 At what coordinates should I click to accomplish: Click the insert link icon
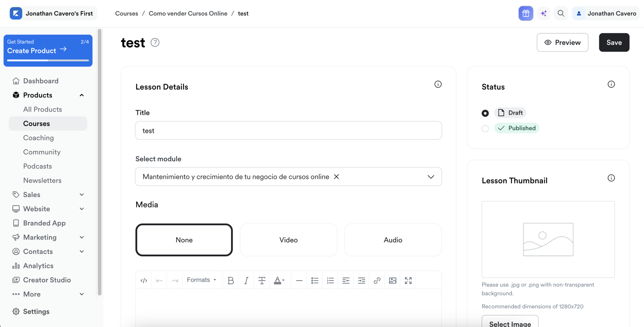(377, 280)
